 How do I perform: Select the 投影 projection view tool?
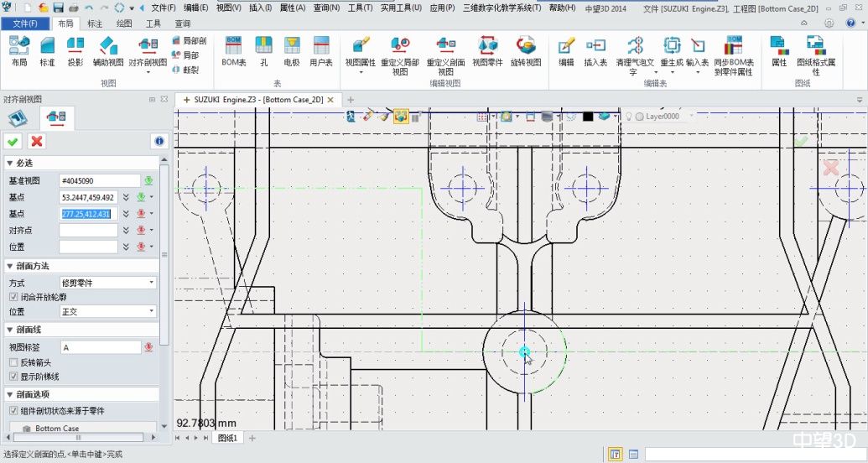(x=75, y=49)
